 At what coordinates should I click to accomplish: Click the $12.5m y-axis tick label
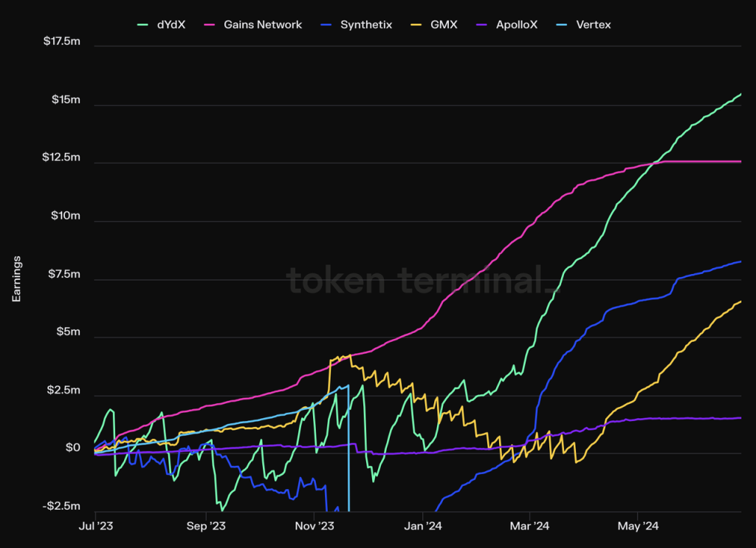coord(62,158)
